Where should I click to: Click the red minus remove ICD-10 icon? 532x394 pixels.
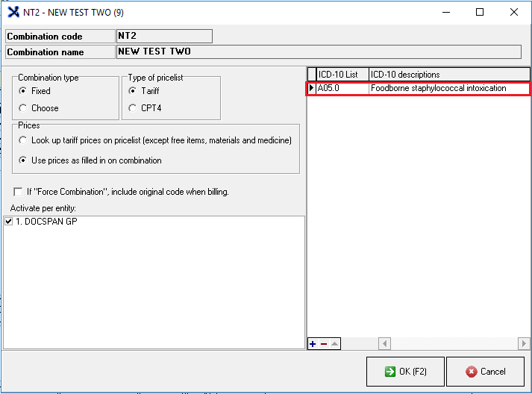tap(324, 344)
